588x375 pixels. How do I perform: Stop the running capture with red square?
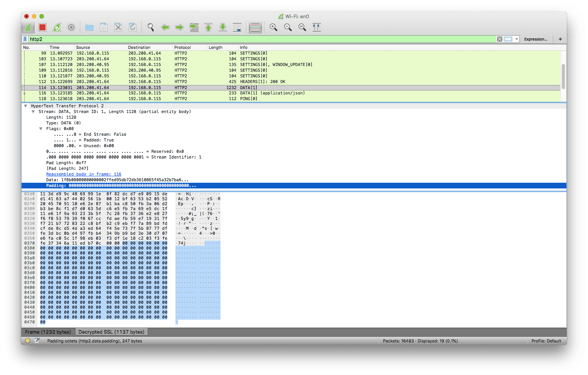coord(42,27)
